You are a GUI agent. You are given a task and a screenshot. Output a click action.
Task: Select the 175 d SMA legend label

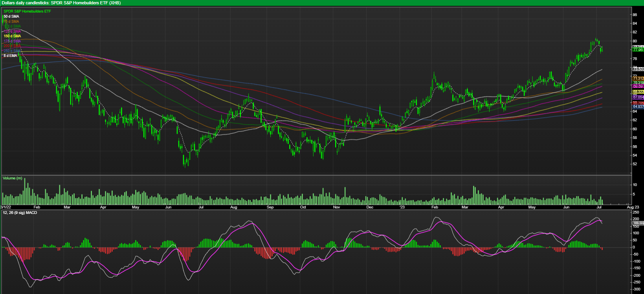pyautogui.click(x=13, y=41)
